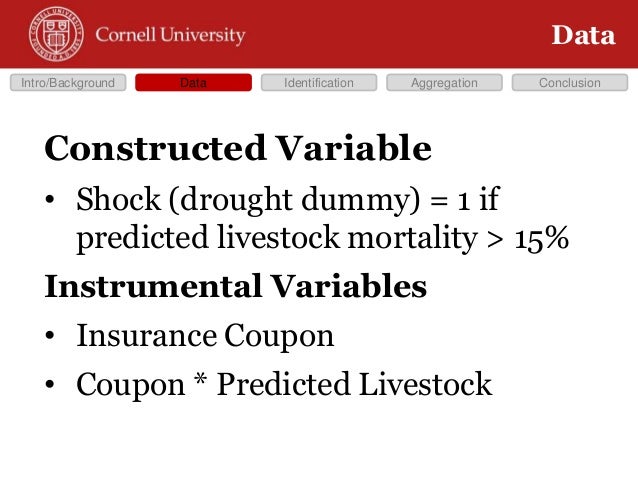This screenshot has width=638, height=479.
Task: Click the Coupon * Predicted Livestock bullet
Action: tap(284, 384)
